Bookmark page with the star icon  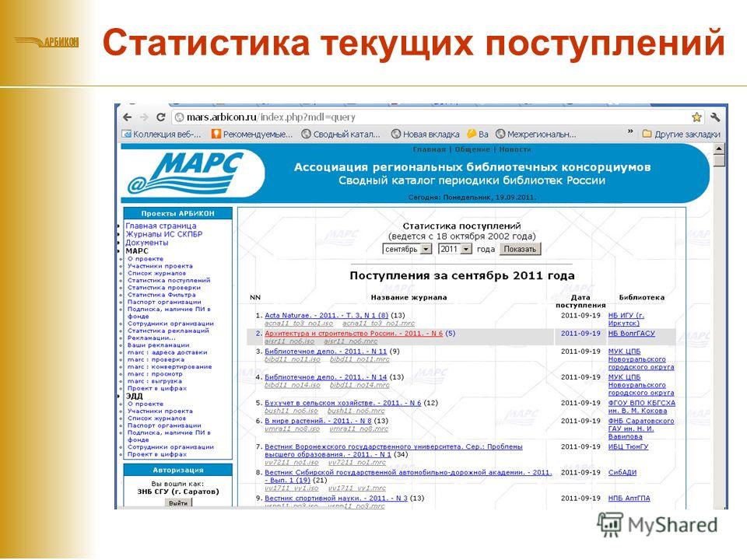[x=696, y=117]
